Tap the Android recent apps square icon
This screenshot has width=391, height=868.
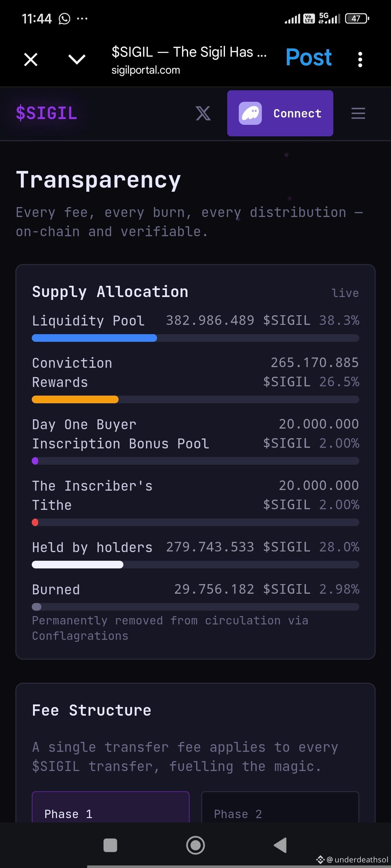[x=110, y=845]
